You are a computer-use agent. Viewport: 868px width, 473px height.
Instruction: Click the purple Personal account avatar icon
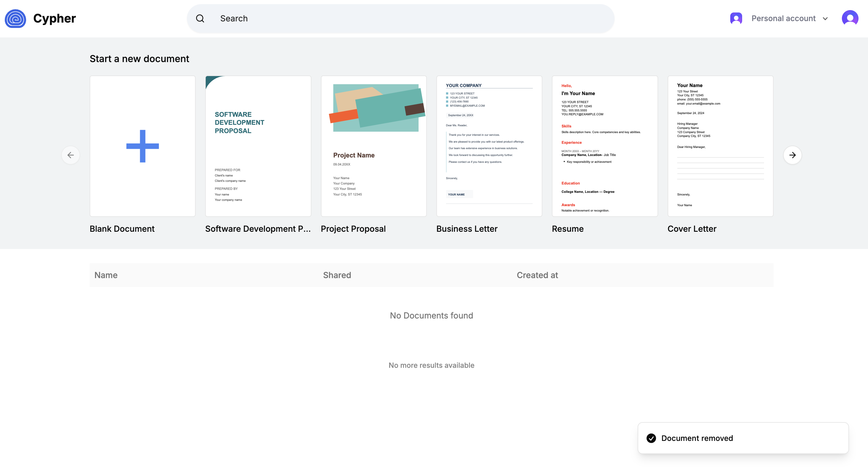(x=736, y=18)
